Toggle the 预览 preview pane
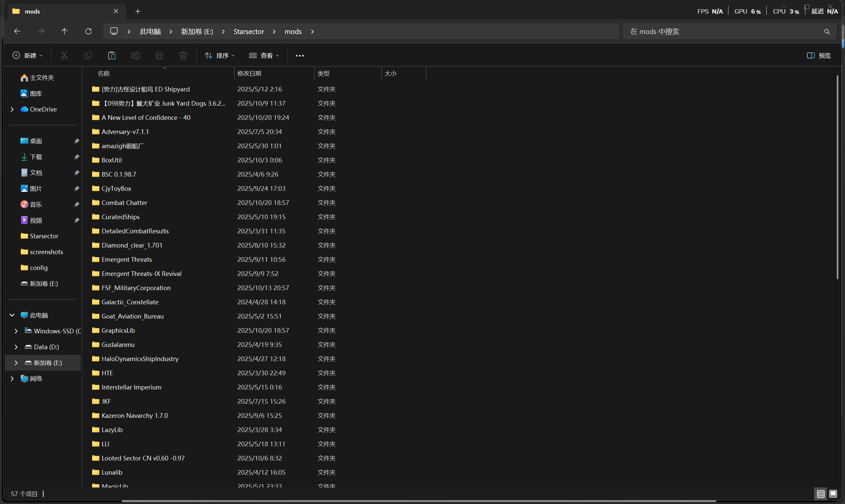This screenshot has width=845, height=504. tap(819, 55)
